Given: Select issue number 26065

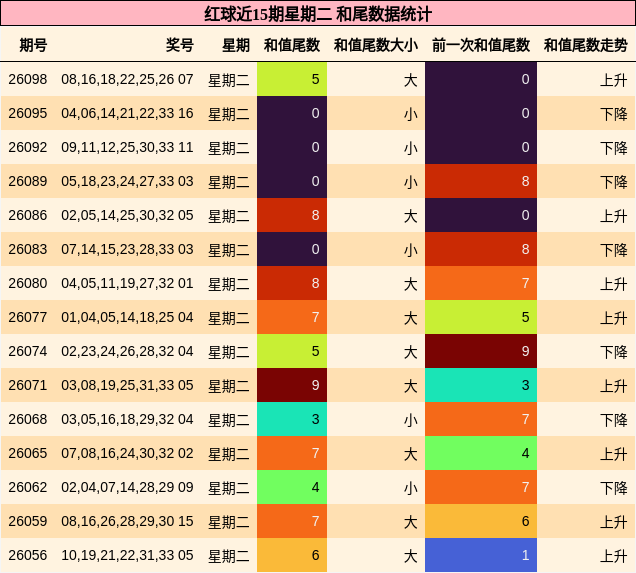Looking at the screenshot, I should pos(28,453).
